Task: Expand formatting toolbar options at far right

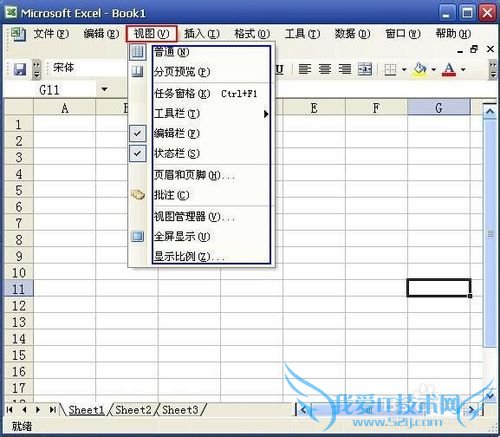Action: (x=493, y=69)
